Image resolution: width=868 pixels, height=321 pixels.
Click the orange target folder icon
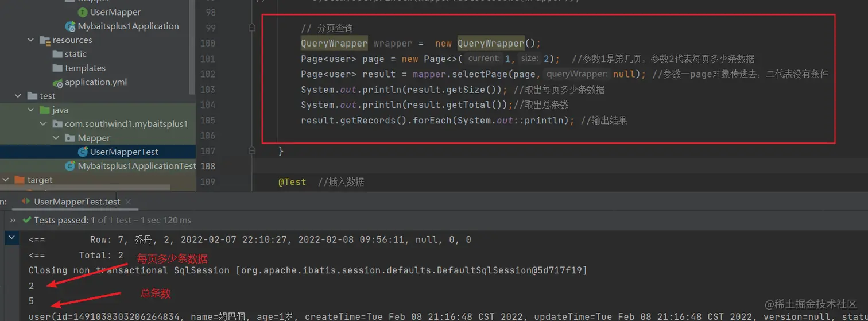click(x=20, y=180)
